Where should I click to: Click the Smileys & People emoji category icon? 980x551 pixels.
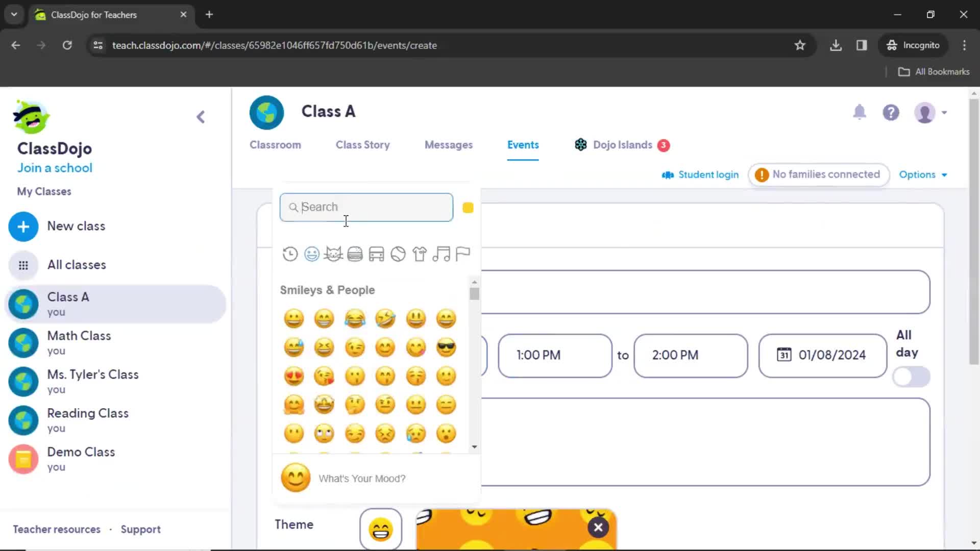312,254
